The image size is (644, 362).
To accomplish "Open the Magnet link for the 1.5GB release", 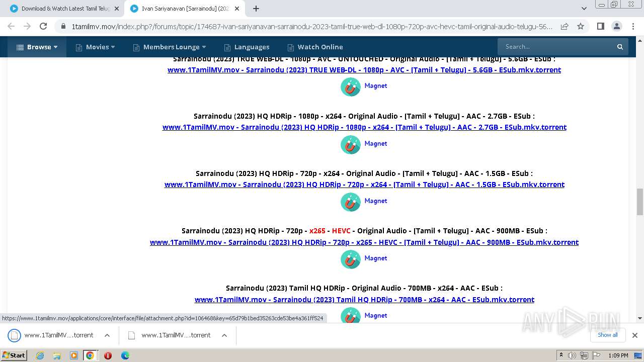I will point(376,201).
